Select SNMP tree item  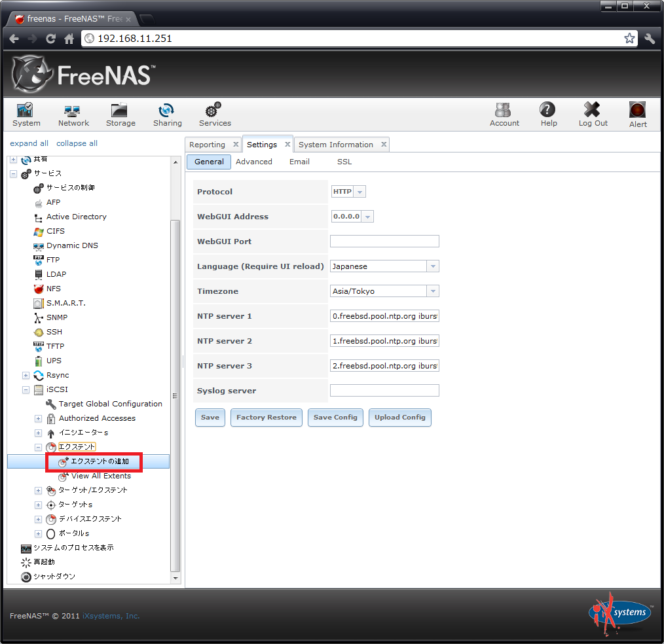click(x=57, y=317)
